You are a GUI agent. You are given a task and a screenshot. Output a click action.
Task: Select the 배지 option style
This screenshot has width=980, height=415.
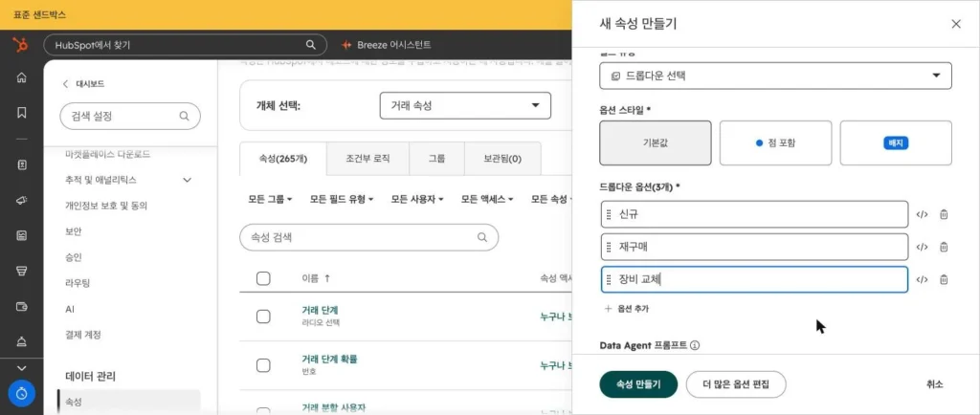coord(896,142)
